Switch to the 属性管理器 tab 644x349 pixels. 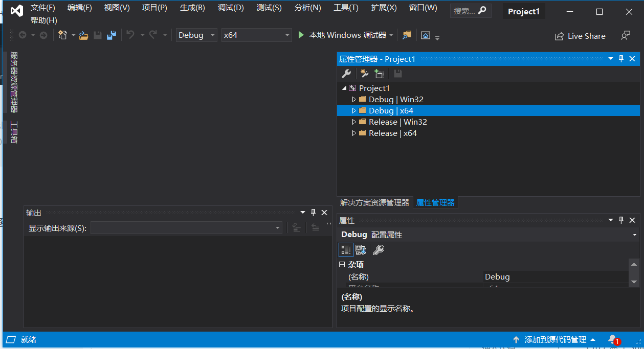click(x=435, y=203)
